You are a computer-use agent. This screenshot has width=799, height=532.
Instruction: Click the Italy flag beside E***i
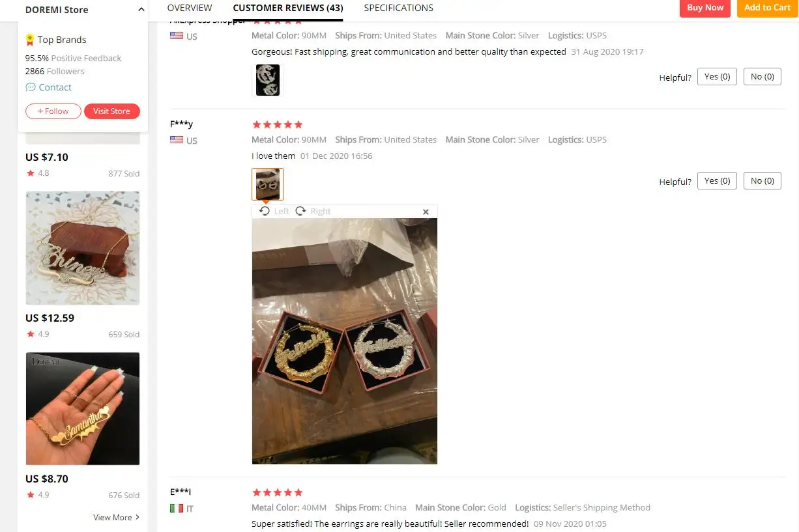click(x=177, y=508)
